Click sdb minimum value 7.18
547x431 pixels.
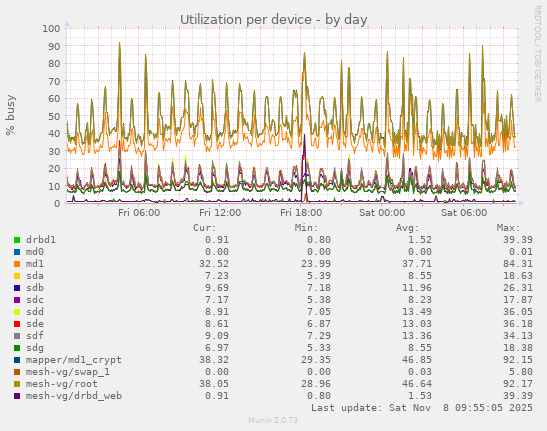[x=319, y=288]
